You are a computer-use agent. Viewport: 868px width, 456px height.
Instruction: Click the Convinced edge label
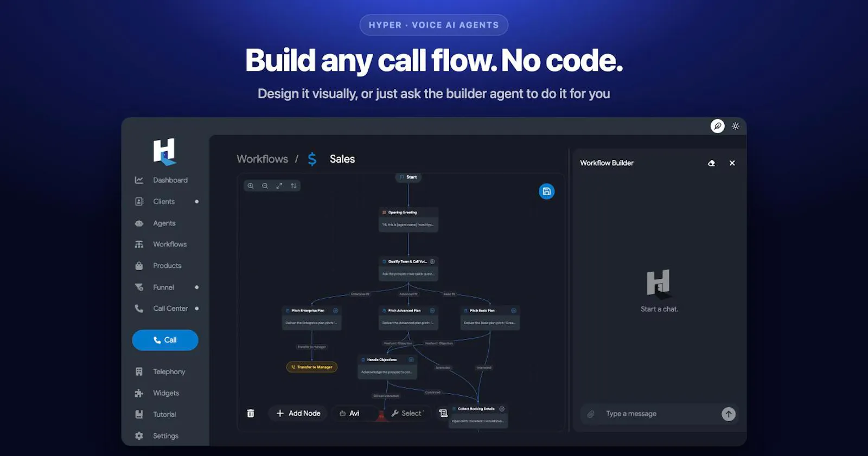pos(433,393)
